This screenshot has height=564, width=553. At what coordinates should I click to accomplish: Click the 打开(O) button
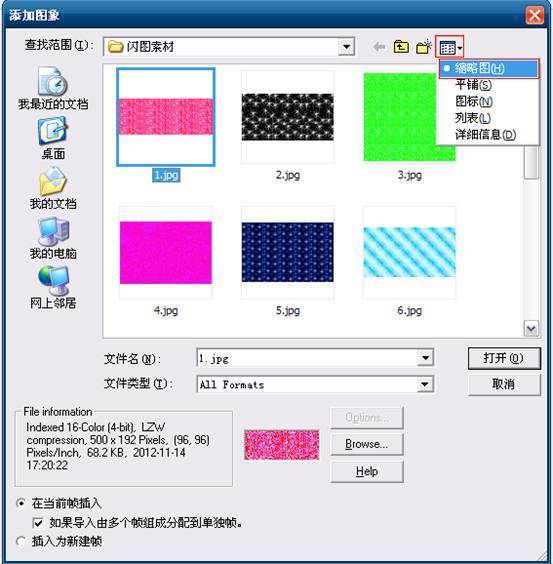pos(504,358)
